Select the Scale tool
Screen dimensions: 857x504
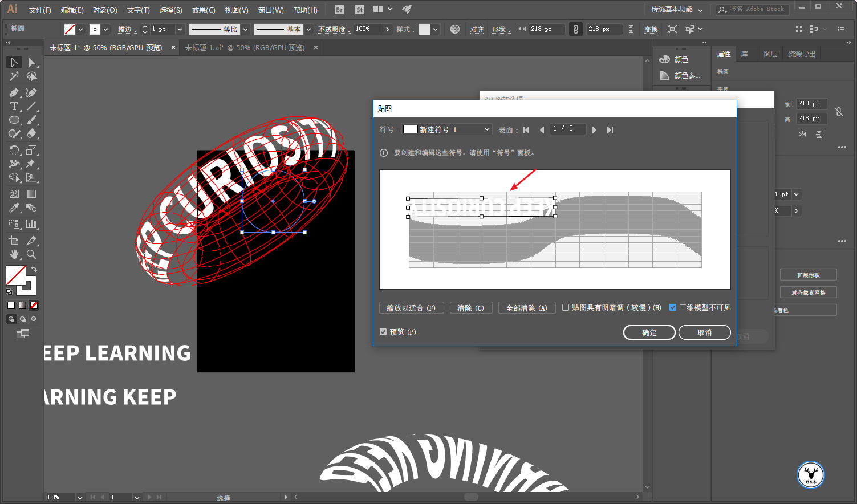[32, 150]
